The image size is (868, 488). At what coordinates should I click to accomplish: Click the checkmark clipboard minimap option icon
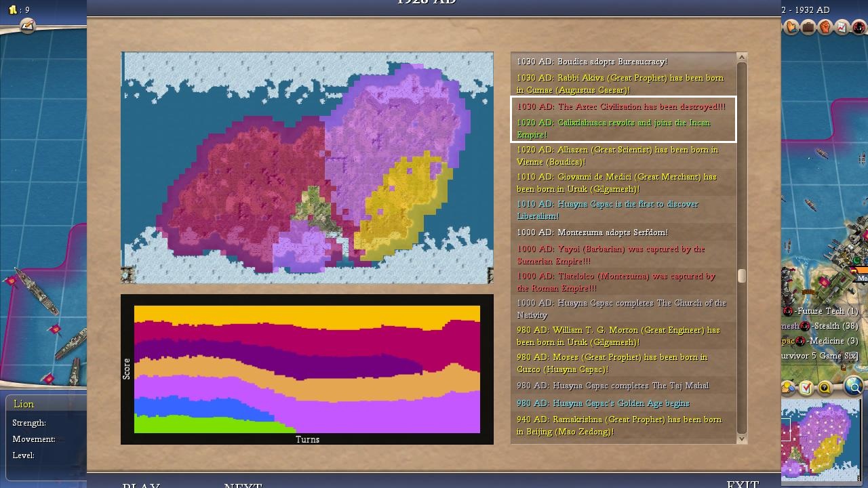point(806,388)
